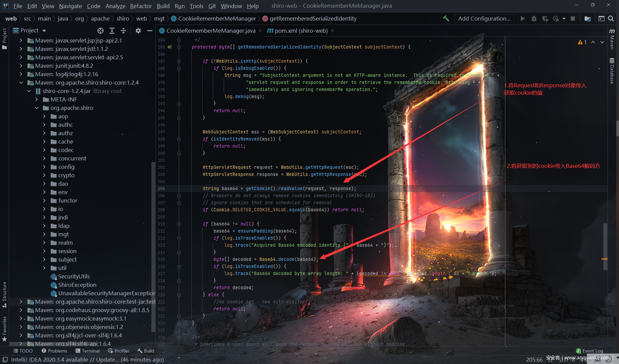This screenshot has height=364, width=619.
Task: Open Project panel settings gear
Action: pyautogui.click(x=138, y=31)
